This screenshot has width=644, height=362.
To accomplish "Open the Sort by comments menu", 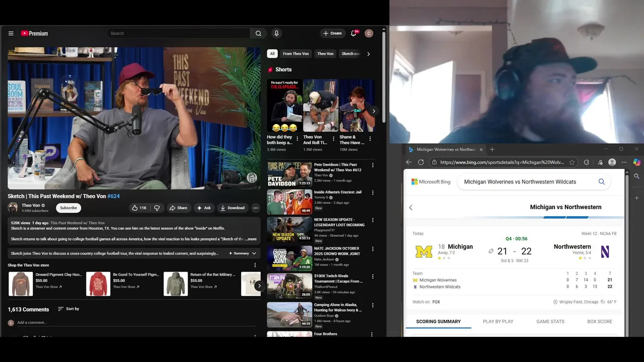I will pyautogui.click(x=68, y=309).
